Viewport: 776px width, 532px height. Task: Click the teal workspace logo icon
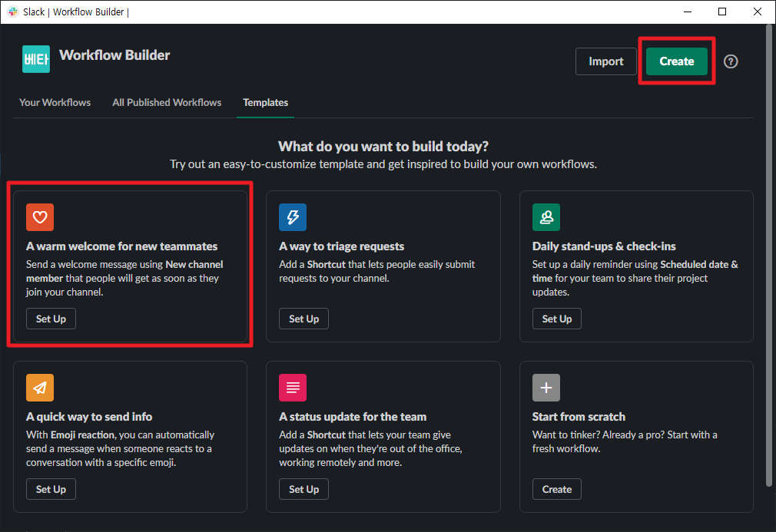(36, 59)
